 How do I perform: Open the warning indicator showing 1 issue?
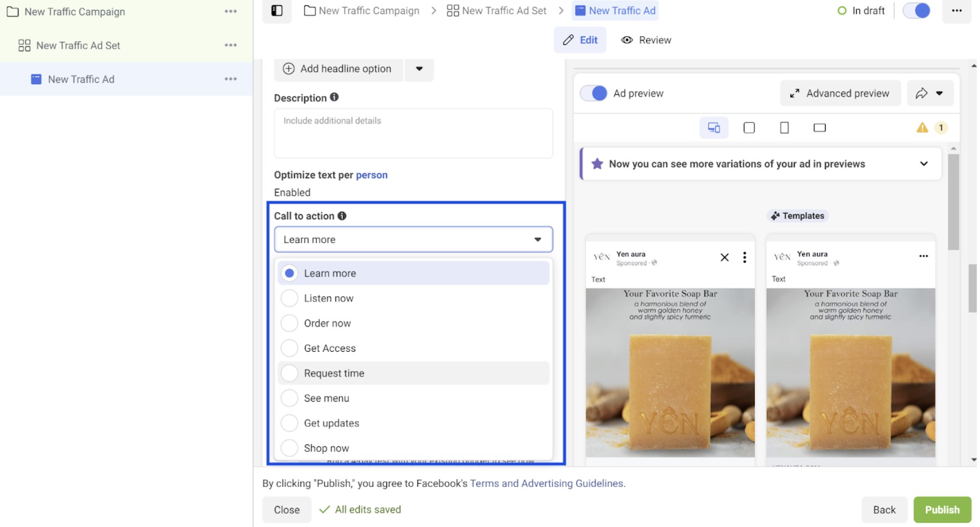click(x=931, y=128)
